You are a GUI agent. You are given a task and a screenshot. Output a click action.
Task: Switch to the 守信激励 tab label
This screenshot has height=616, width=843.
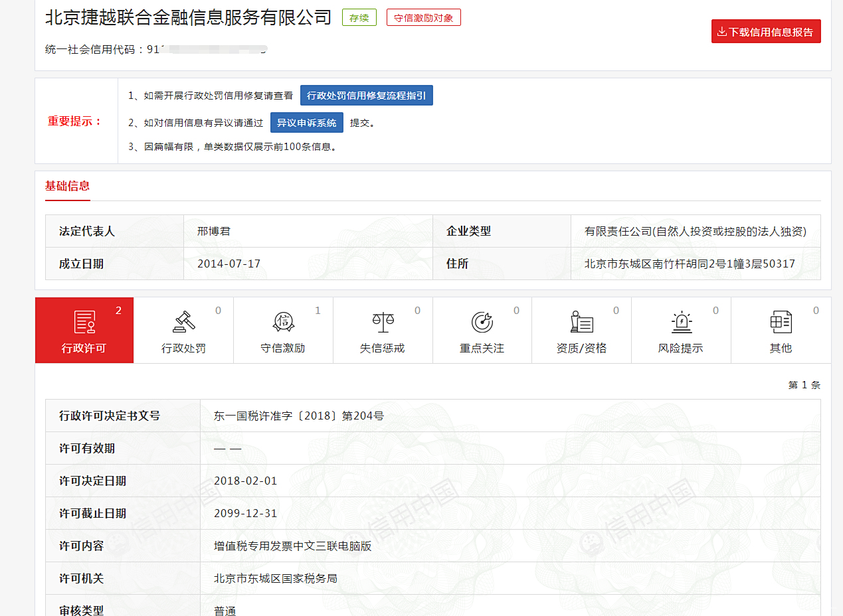click(x=283, y=348)
